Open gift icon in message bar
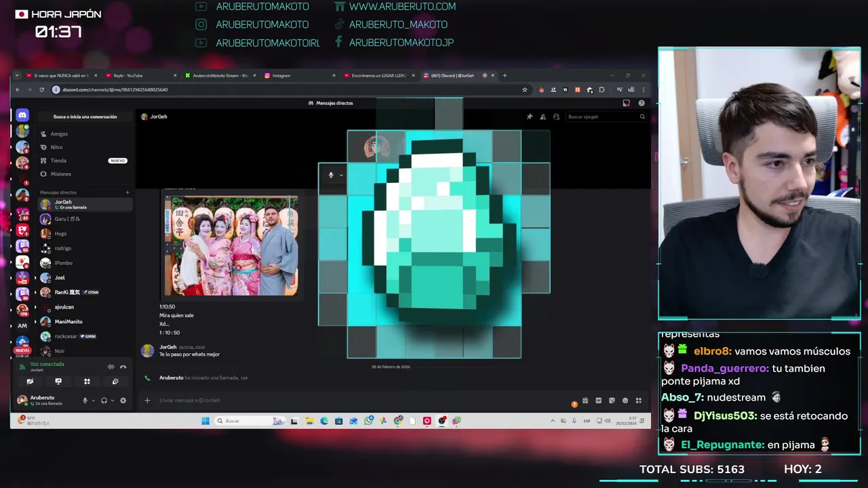The height and width of the screenshot is (488, 868). (585, 401)
